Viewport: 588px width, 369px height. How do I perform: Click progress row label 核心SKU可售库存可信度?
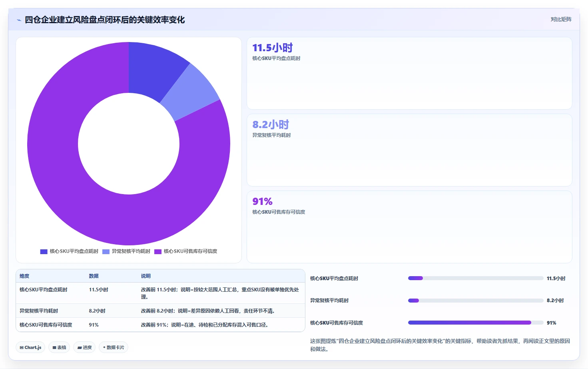pyautogui.click(x=337, y=323)
